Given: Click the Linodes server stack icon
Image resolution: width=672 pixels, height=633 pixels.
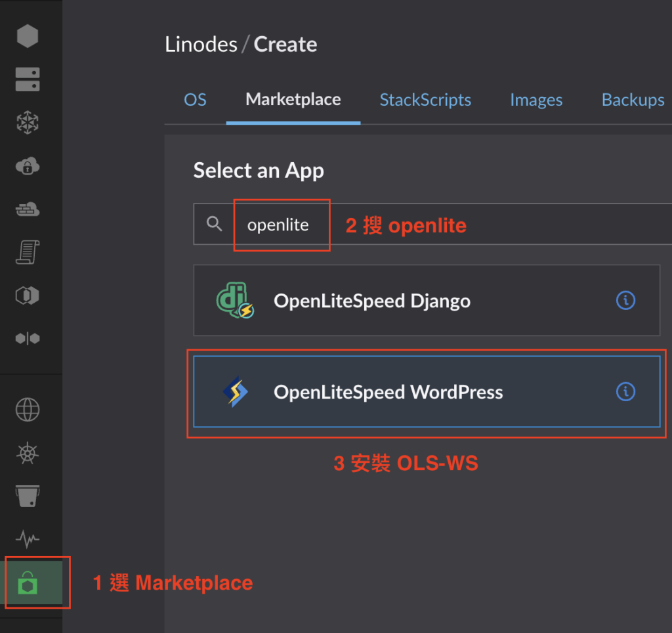Looking at the screenshot, I should pyautogui.click(x=28, y=79).
